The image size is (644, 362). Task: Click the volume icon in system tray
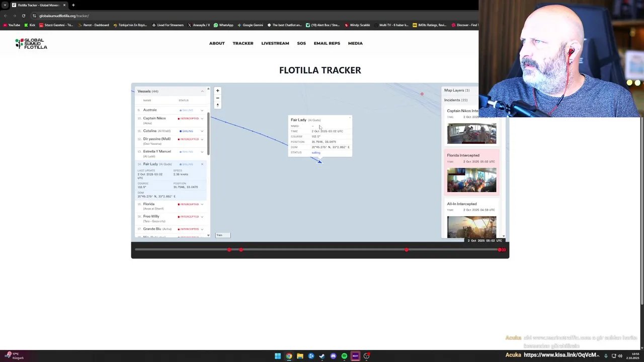620,356
